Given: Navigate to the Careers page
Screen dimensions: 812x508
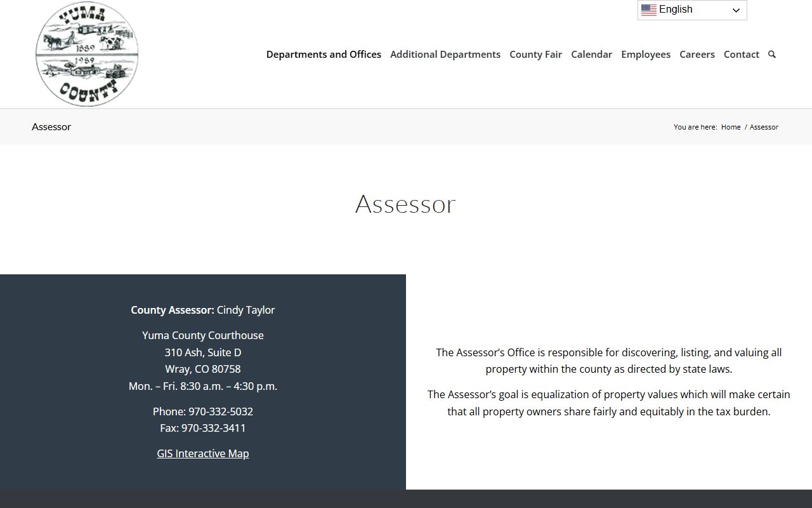Looking at the screenshot, I should point(697,55).
